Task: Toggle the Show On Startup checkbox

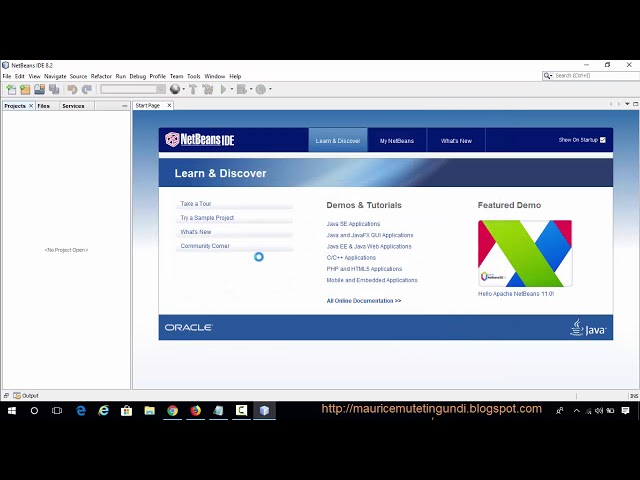Action: 603,140
